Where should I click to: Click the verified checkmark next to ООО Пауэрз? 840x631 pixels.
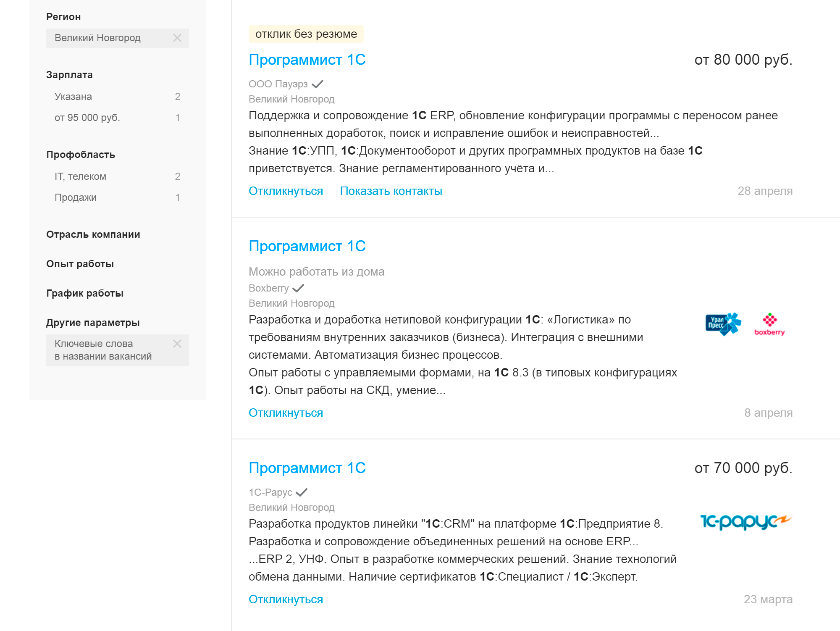318,84
